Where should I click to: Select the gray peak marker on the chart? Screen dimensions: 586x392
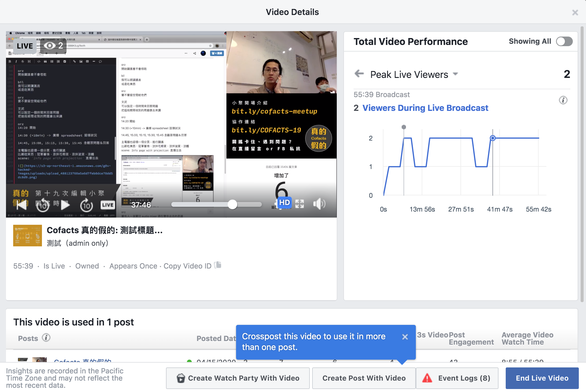pos(404,127)
